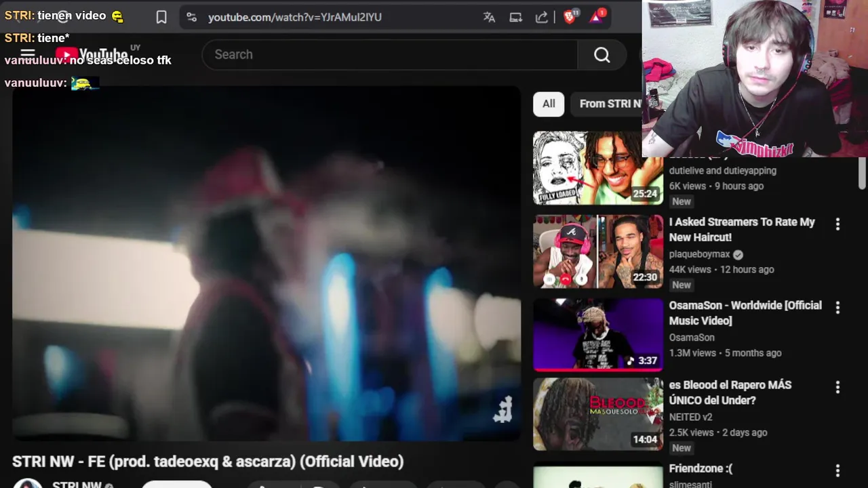The width and height of the screenshot is (868, 488).
Task: Share this page via share icon
Action: 541,17
